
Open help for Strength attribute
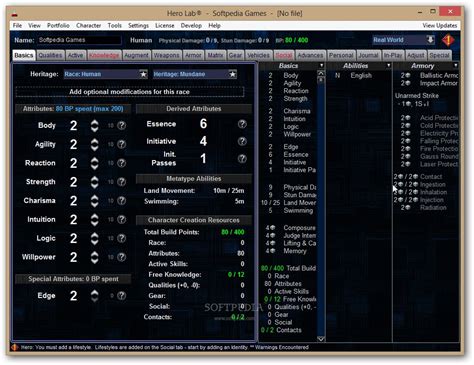122,182
